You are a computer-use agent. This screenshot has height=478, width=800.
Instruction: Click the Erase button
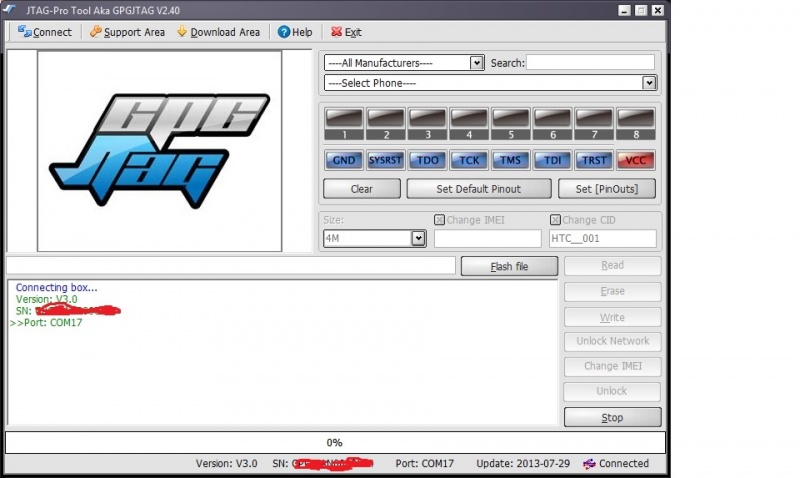[612, 291]
